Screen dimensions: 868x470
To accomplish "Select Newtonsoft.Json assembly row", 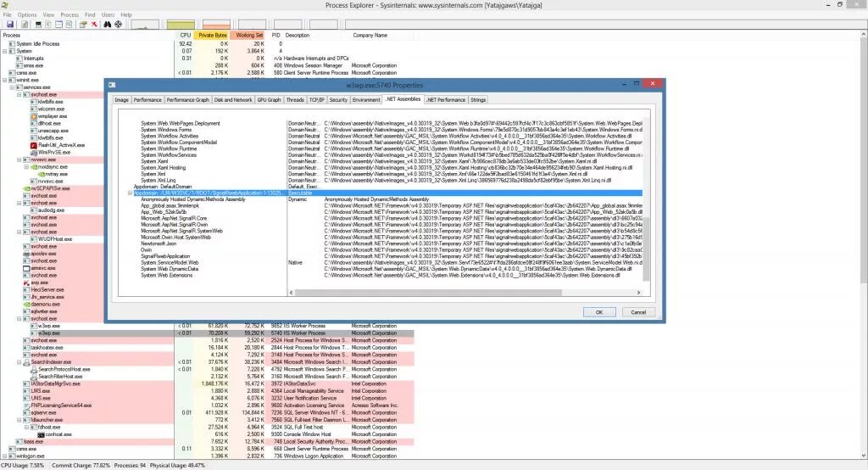I will [159, 243].
